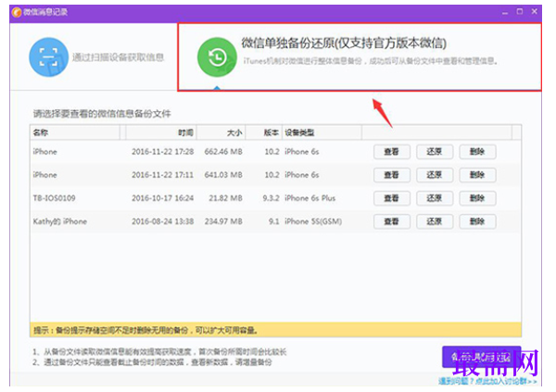The height and width of the screenshot is (392, 556).
Task: Click 还原 for iPhone backup 17:11
Action: [x=435, y=175]
